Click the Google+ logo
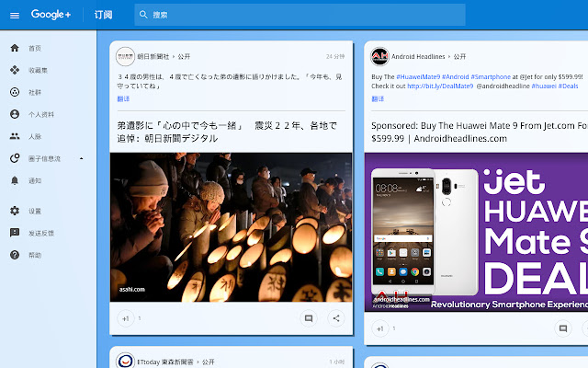588x368 pixels. [x=51, y=15]
